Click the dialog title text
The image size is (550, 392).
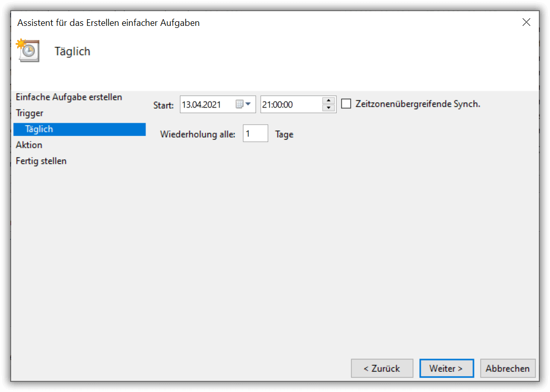point(108,23)
